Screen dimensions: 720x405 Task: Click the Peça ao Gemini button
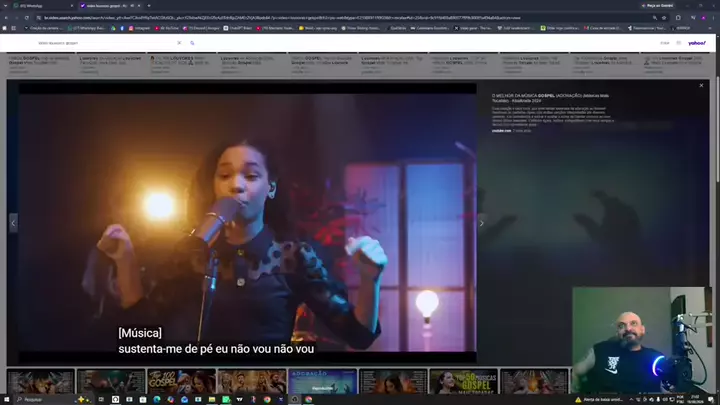658,6
